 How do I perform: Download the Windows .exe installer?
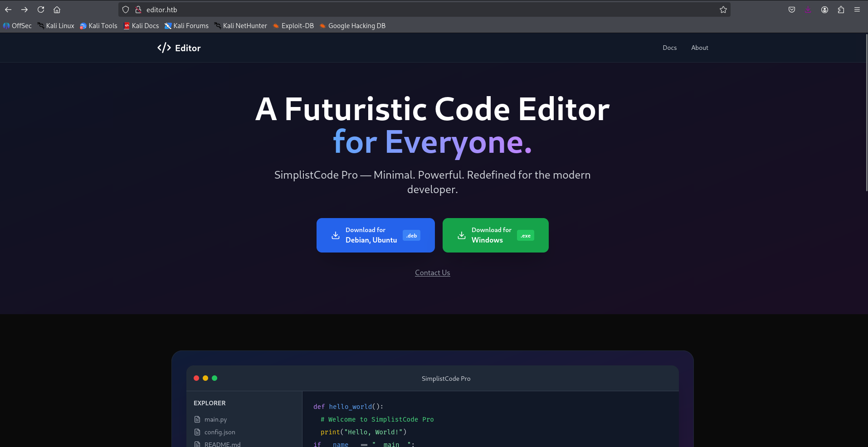coord(496,235)
